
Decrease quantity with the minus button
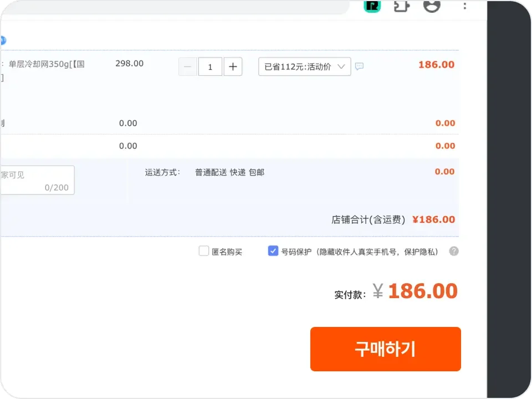pyautogui.click(x=187, y=66)
